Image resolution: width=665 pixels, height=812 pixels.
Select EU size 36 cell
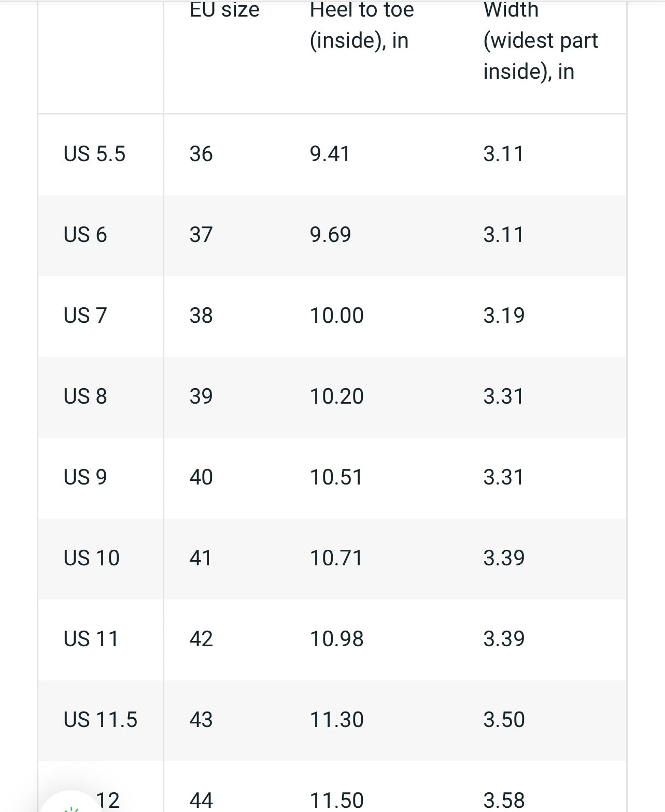tap(201, 154)
